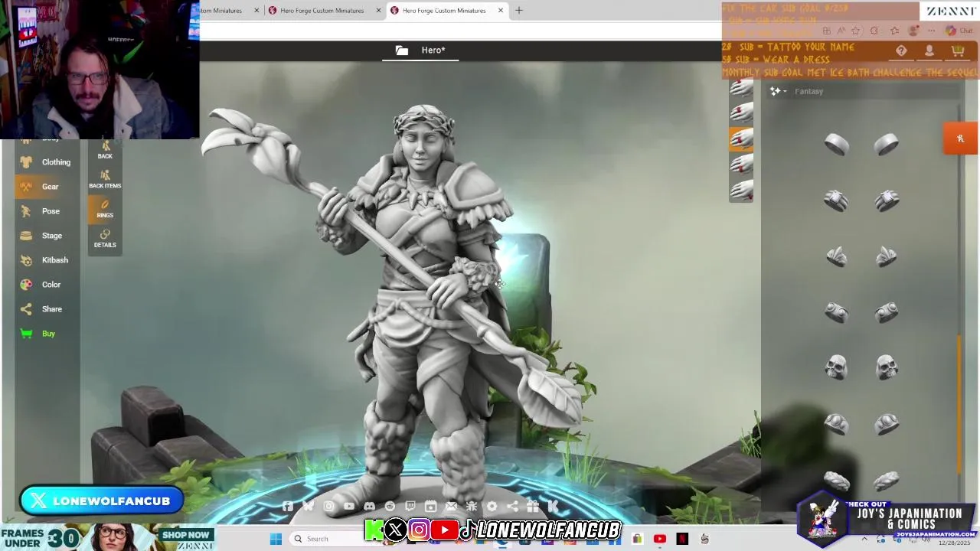
Task: Open the shopping cart icon
Action: point(957,51)
